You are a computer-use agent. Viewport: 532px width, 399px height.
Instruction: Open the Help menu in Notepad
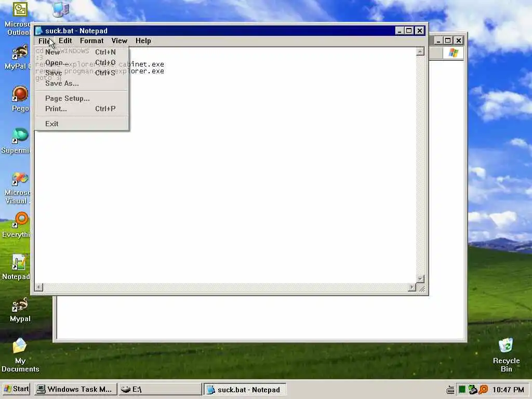pos(143,41)
